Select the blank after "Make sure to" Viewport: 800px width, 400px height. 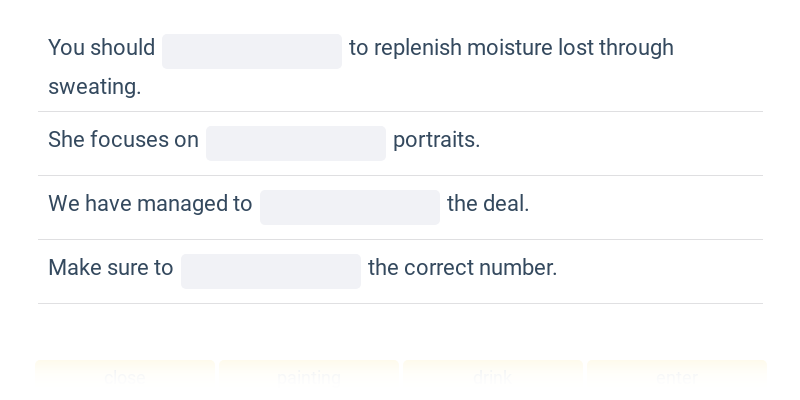click(271, 271)
